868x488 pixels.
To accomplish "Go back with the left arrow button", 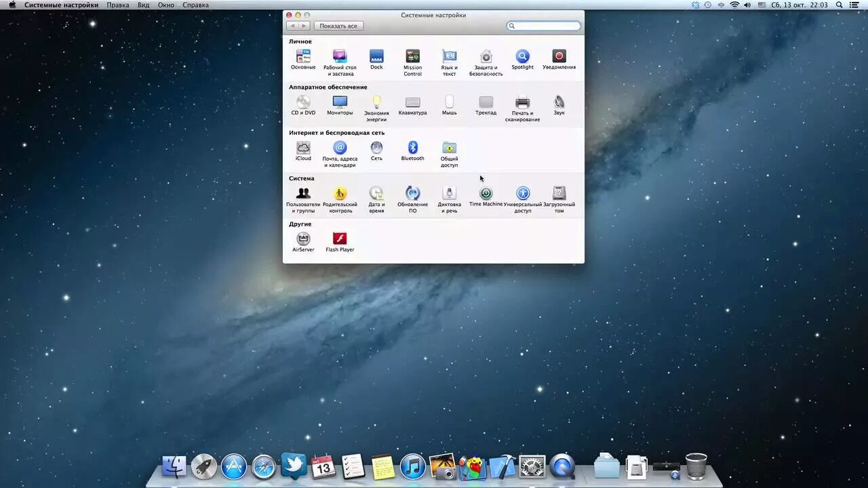I will [x=292, y=26].
